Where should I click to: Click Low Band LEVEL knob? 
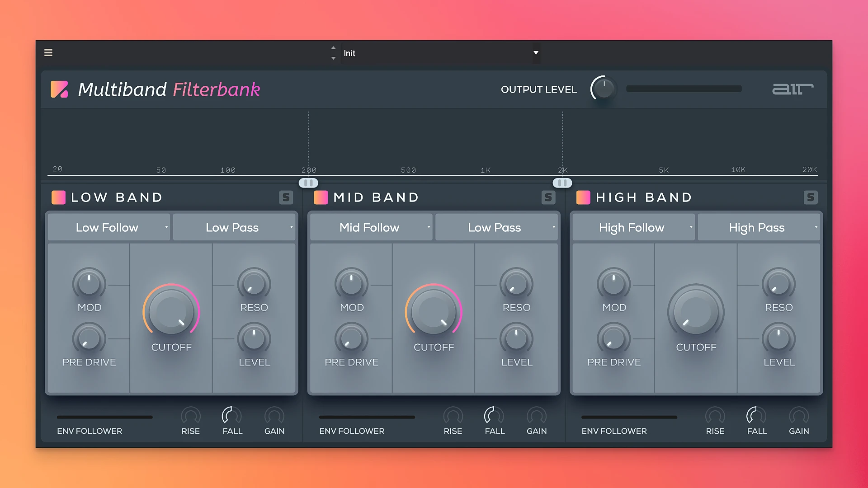254,338
